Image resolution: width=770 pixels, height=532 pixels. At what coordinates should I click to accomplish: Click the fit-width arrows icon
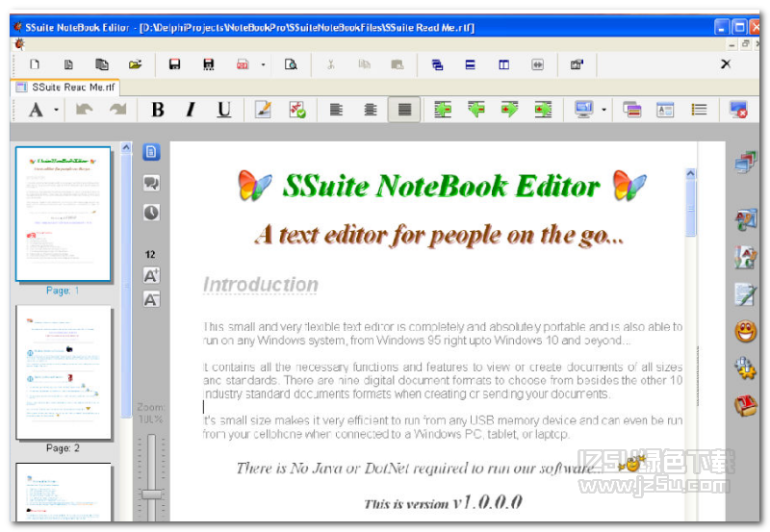click(x=538, y=64)
